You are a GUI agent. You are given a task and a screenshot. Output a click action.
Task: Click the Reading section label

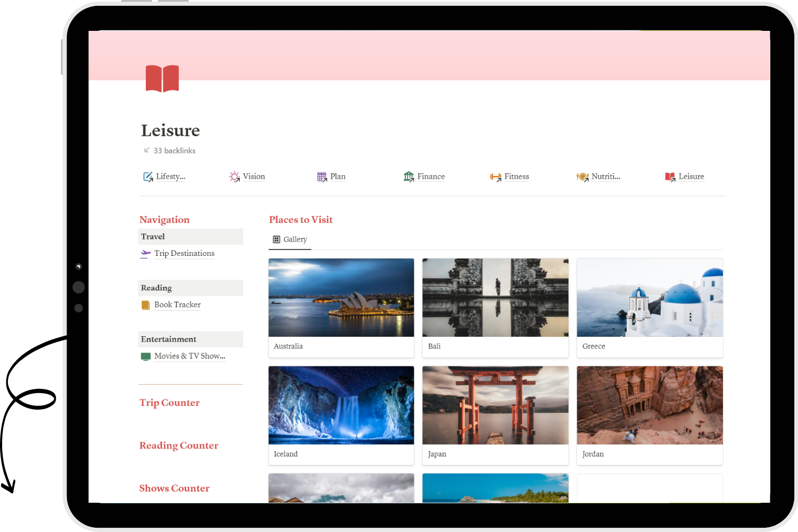click(156, 288)
